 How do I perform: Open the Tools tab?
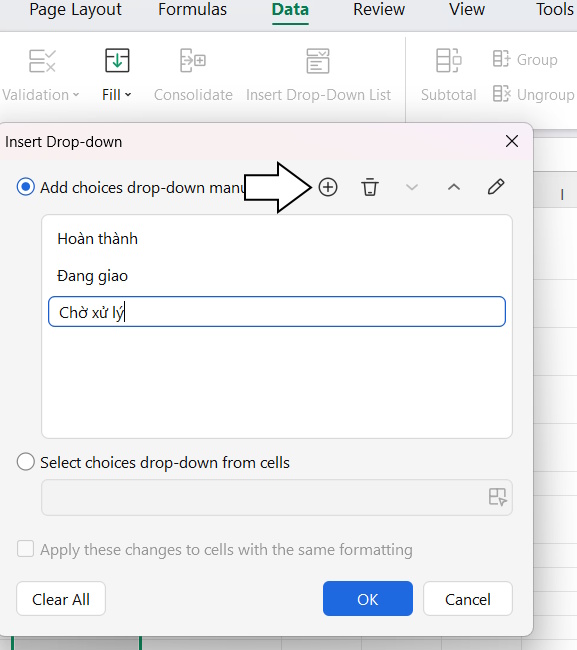(555, 10)
